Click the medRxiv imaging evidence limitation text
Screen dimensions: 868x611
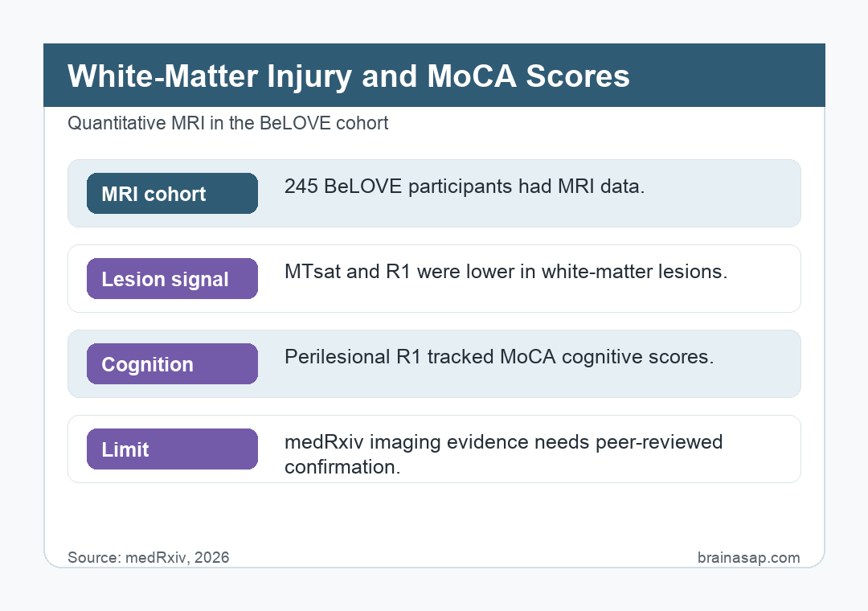(504, 454)
